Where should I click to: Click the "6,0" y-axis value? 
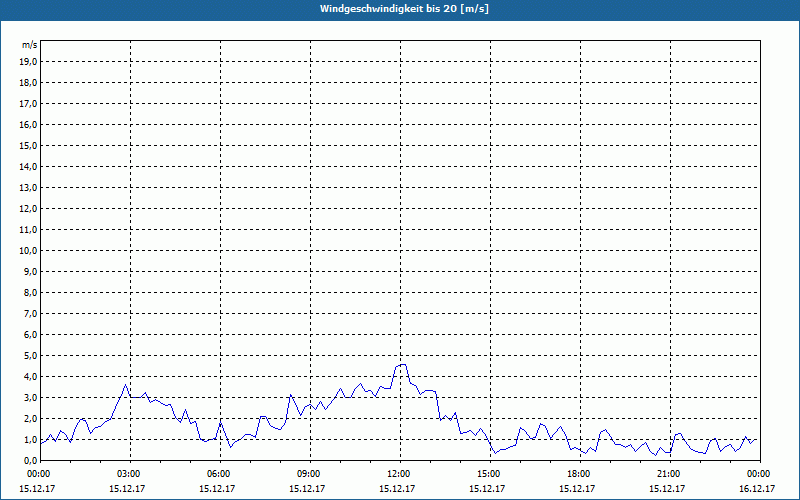[x=30, y=335]
